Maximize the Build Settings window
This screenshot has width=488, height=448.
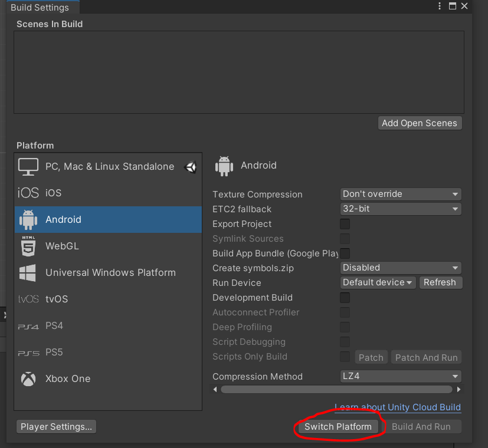click(x=453, y=6)
